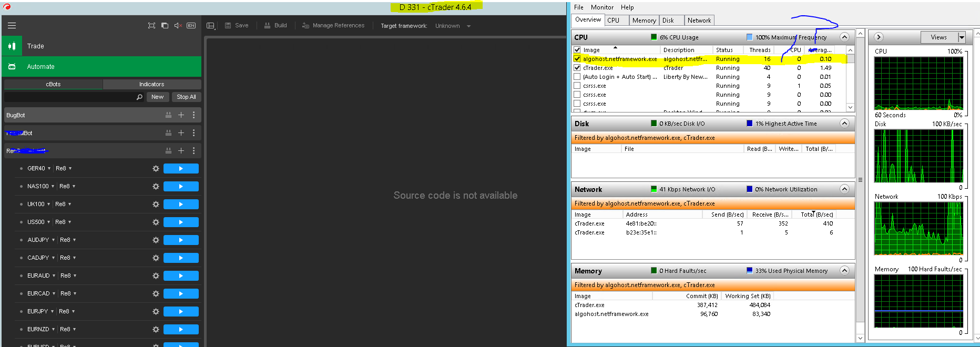Start the EURJPY cBot instance
Screen dimensions: 980x347
click(181, 312)
